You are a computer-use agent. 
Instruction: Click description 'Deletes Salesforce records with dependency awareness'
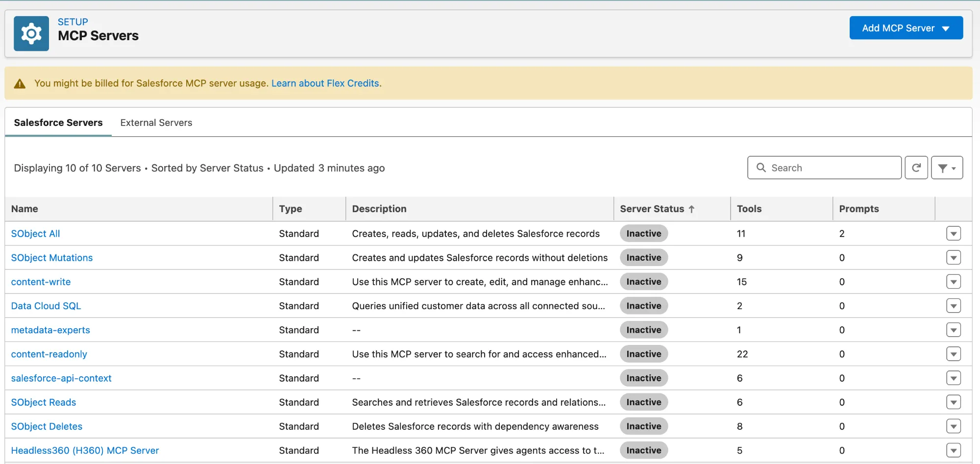[475, 426]
